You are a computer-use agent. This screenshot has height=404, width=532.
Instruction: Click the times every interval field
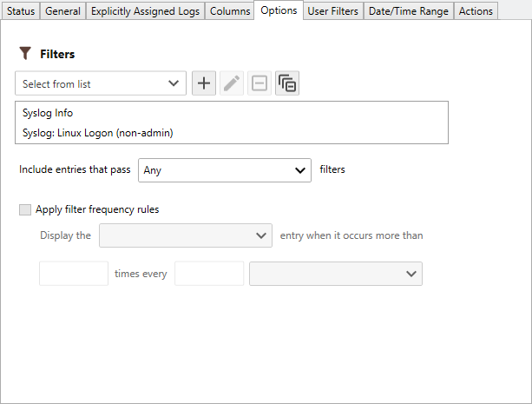click(x=209, y=274)
